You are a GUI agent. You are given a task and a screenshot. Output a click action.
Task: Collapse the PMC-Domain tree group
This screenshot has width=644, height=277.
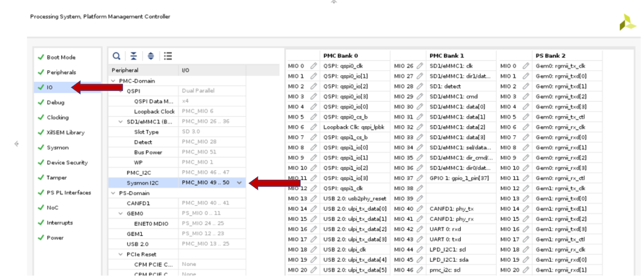point(113,81)
